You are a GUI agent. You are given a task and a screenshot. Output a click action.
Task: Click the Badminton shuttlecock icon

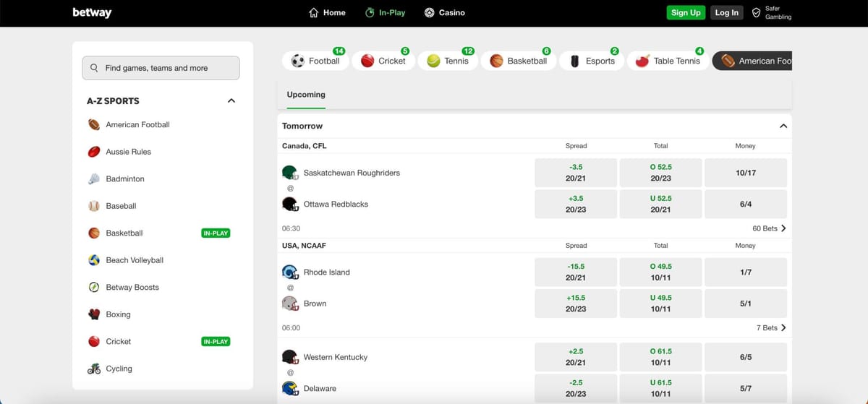(x=94, y=179)
